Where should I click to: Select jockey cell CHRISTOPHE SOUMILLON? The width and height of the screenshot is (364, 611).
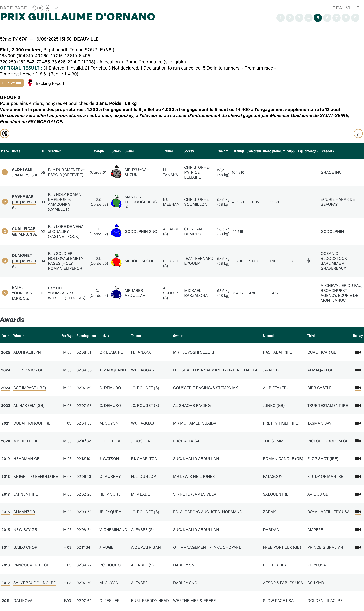tap(196, 202)
